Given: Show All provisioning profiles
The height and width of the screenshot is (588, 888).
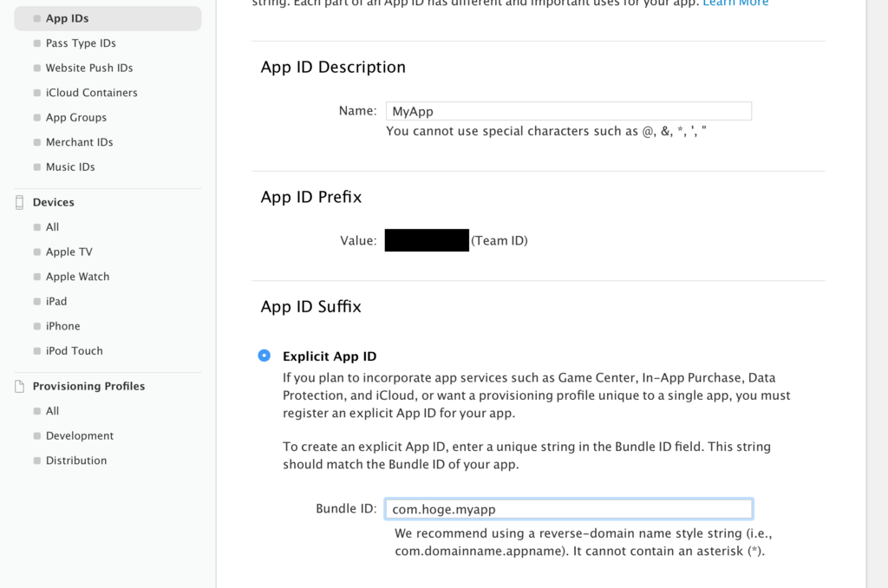Looking at the screenshot, I should tap(52, 411).
